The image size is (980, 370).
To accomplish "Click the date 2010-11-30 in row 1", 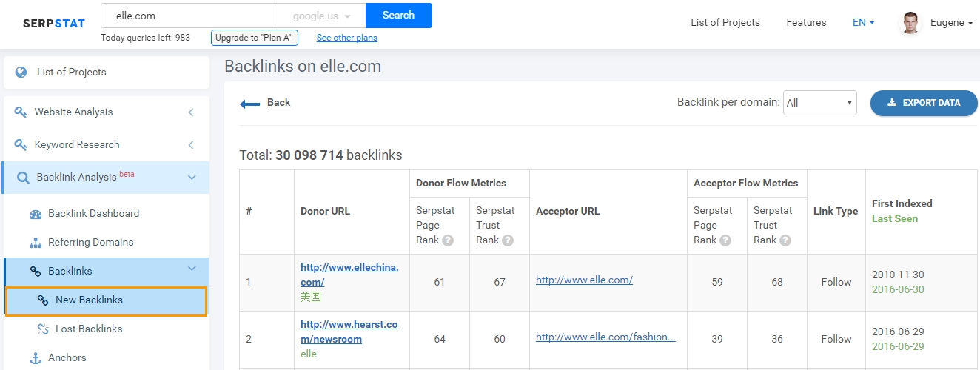I will point(898,275).
